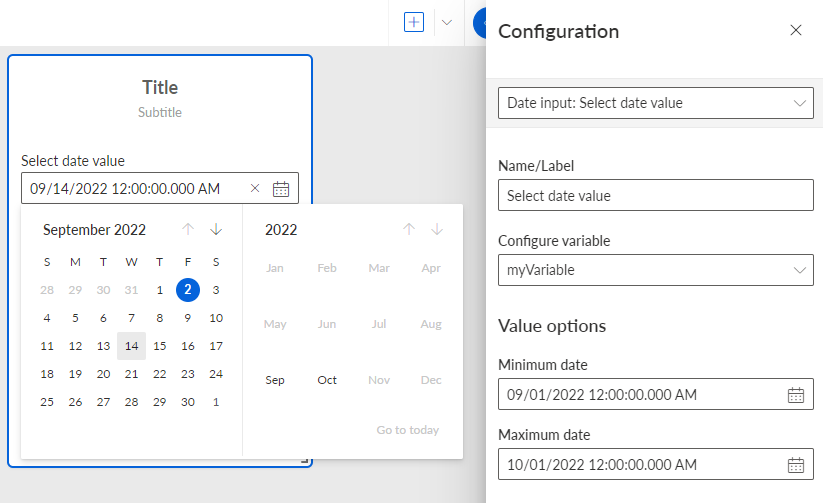This screenshot has width=823, height=503.
Task: Select day 12 in the calendar
Action: point(75,346)
